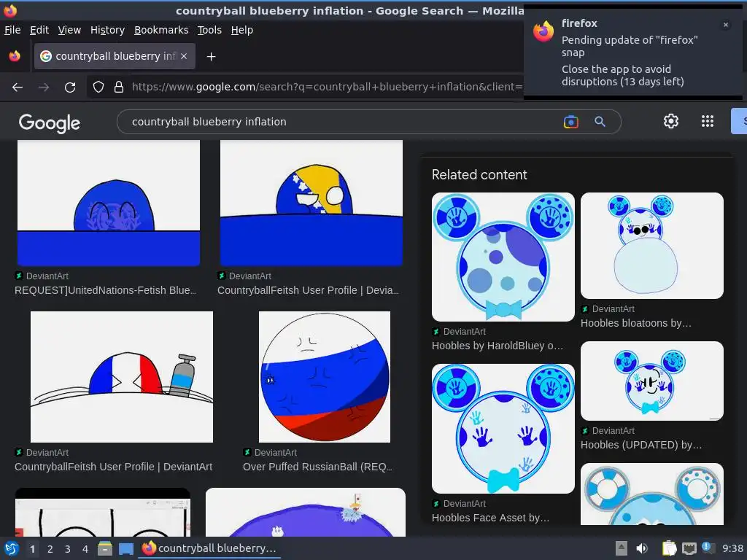The image size is (747, 560).
Task: Open Hoobles (UPDATED) related image
Action: click(x=651, y=381)
